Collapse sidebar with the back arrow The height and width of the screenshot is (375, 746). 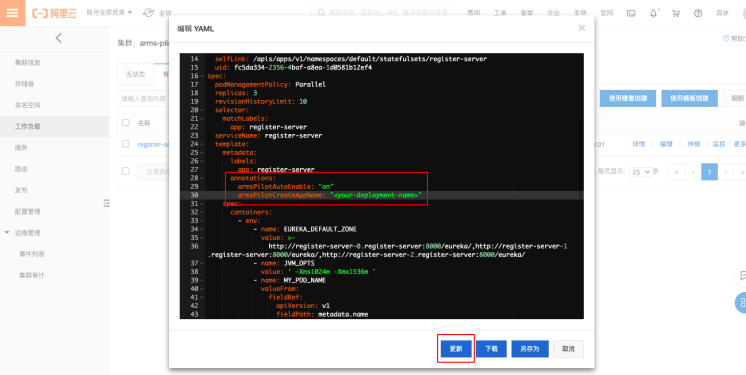[59, 38]
